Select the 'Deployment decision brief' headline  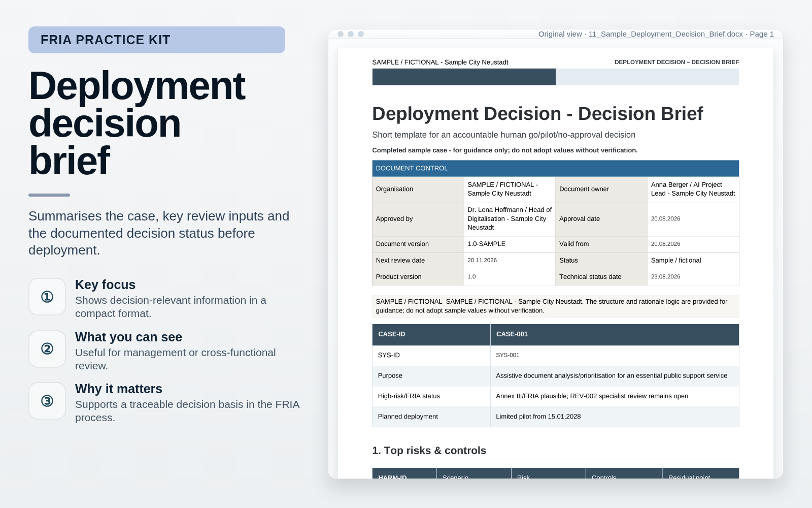point(137,123)
